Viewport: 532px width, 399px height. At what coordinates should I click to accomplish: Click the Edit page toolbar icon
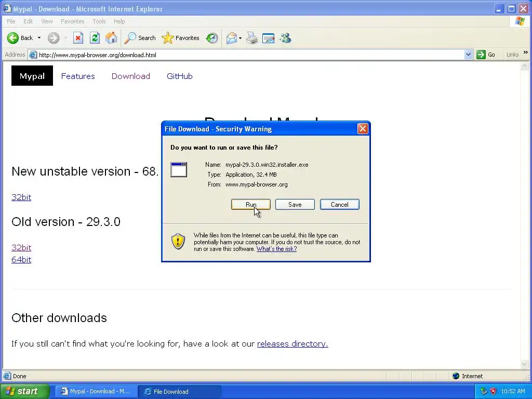[x=269, y=38]
